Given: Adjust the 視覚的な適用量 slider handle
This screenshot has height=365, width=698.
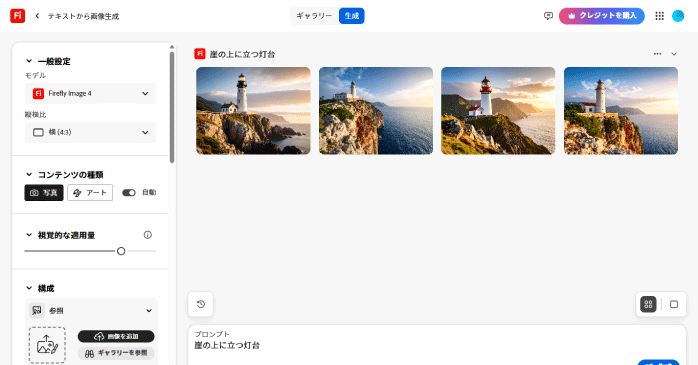Looking at the screenshot, I should (x=121, y=251).
